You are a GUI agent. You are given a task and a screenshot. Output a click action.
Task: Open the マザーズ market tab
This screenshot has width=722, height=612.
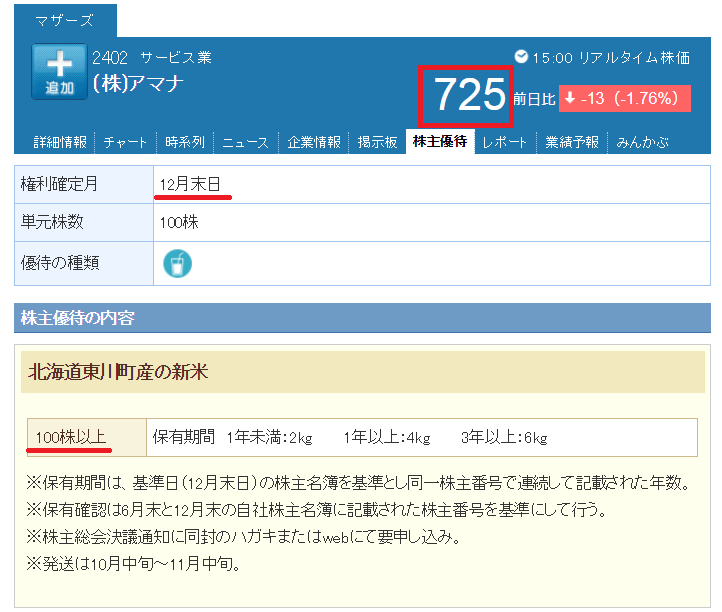tap(65, 20)
